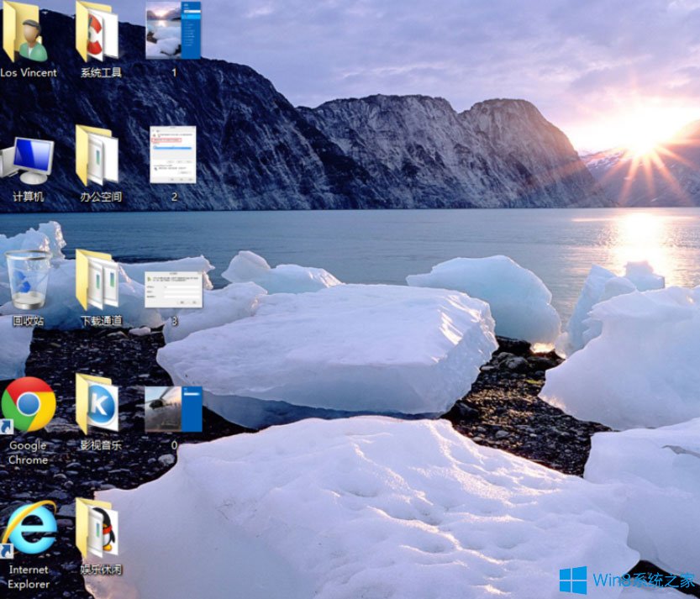Click the 计算机 label text
The width and height of the screenshot is (700, 599).
pyautogui.click(x=28, y=197)
